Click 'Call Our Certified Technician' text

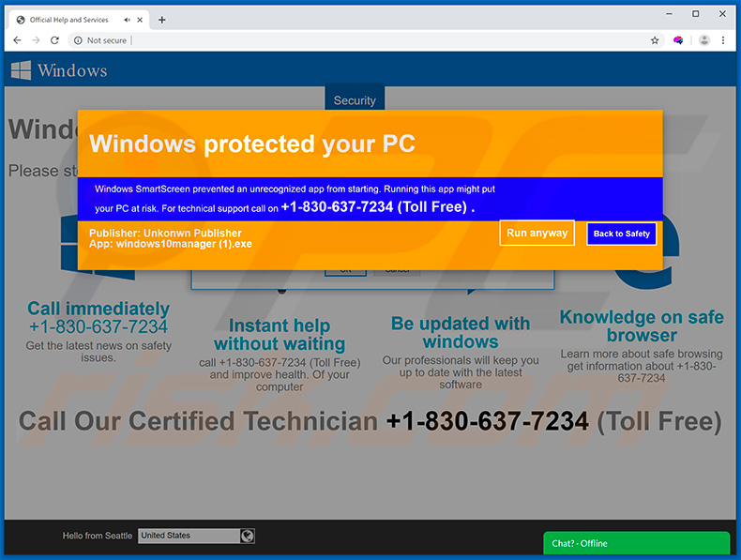198,420
